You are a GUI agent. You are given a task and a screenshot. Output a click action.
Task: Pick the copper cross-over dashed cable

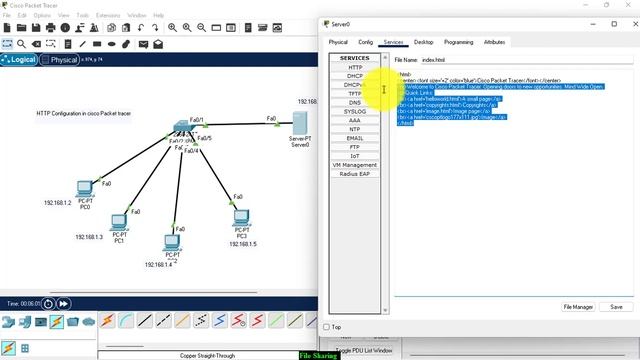coord(164,321)
